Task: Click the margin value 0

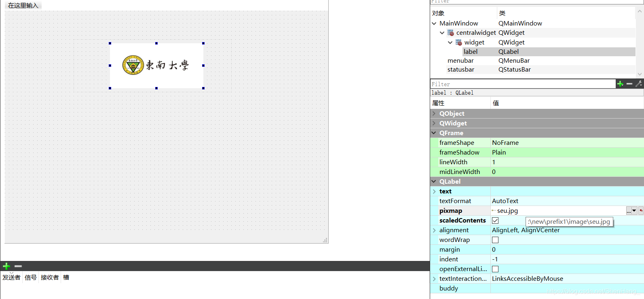Action: tap(494, 250)
